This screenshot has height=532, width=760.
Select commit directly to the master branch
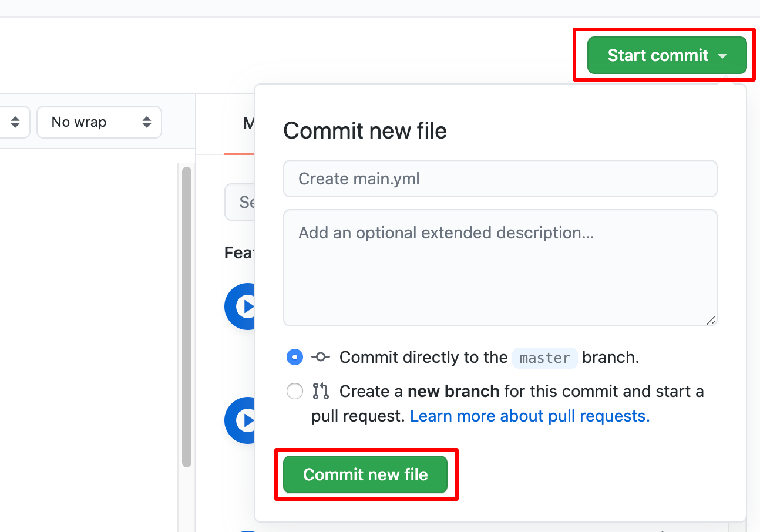pyautogui.click(x=295, y=357)
